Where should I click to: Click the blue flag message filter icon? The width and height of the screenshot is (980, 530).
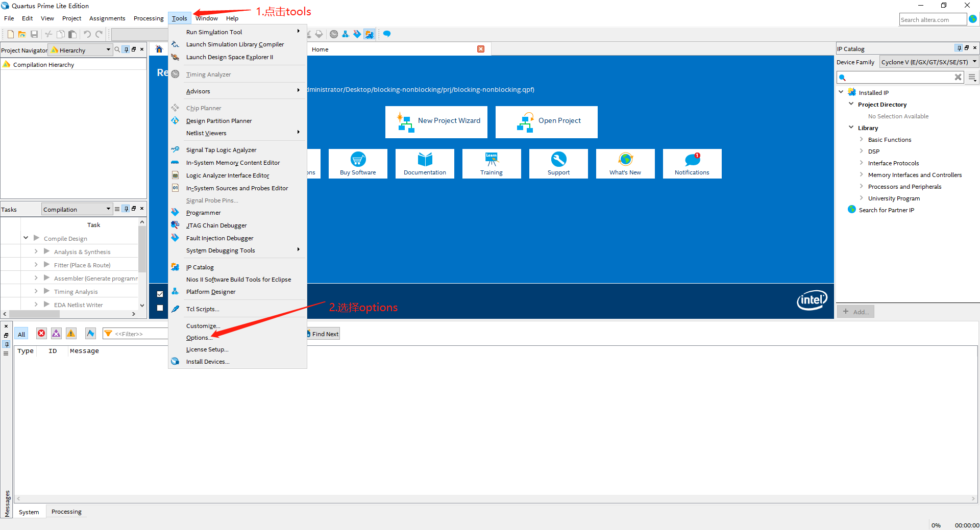90,334
